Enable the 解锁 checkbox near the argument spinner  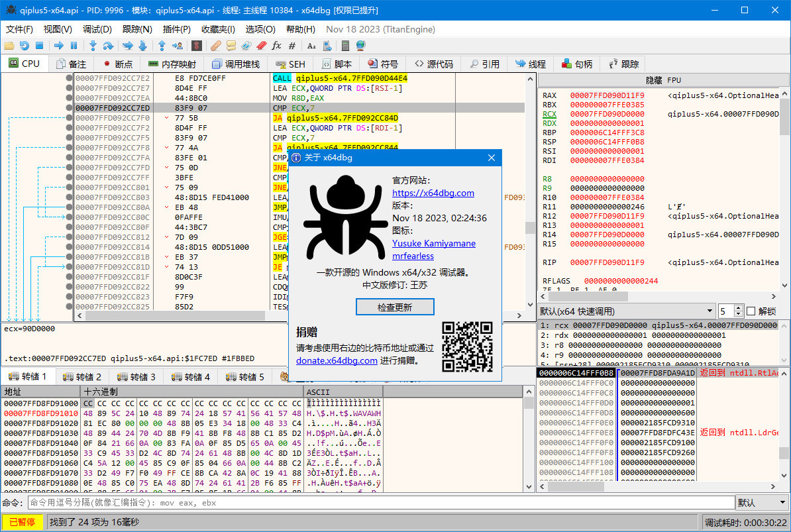[x=751, y=311]
